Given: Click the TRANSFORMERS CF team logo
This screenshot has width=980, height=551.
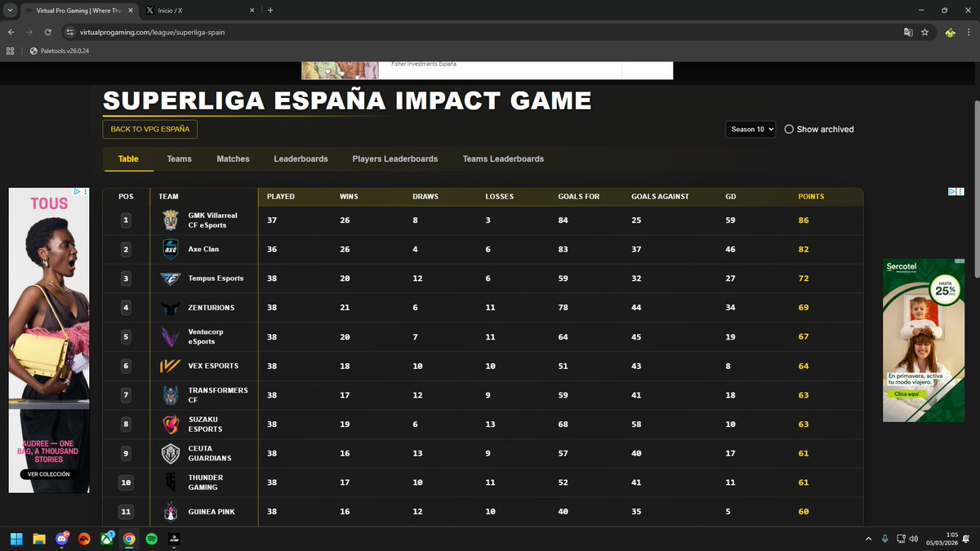Looking at the screenshot, I should click(x=171, y=395).
